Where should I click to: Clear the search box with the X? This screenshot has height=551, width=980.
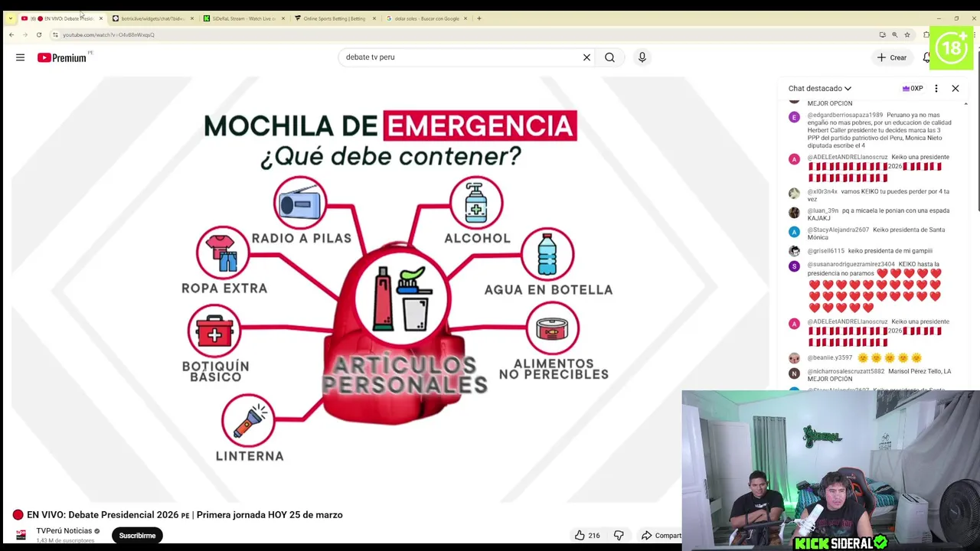point(586,57)
